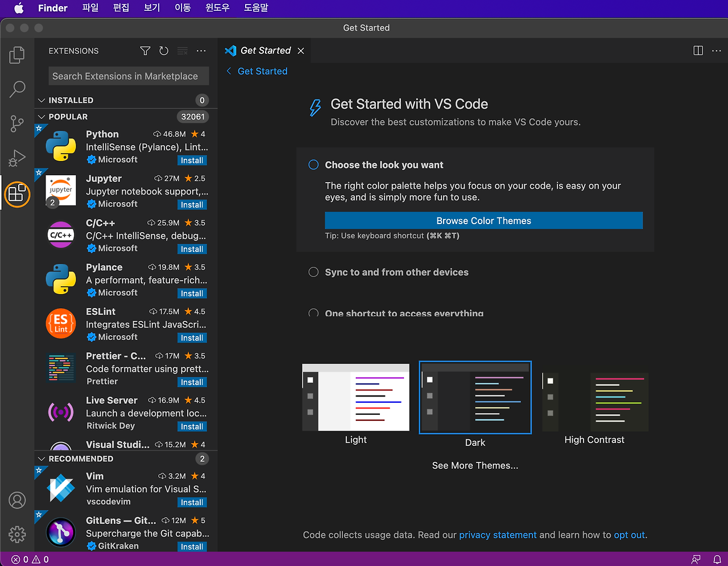Select the Extensions view icon
This screenshot has height=566, width=728.
(17, 195)
